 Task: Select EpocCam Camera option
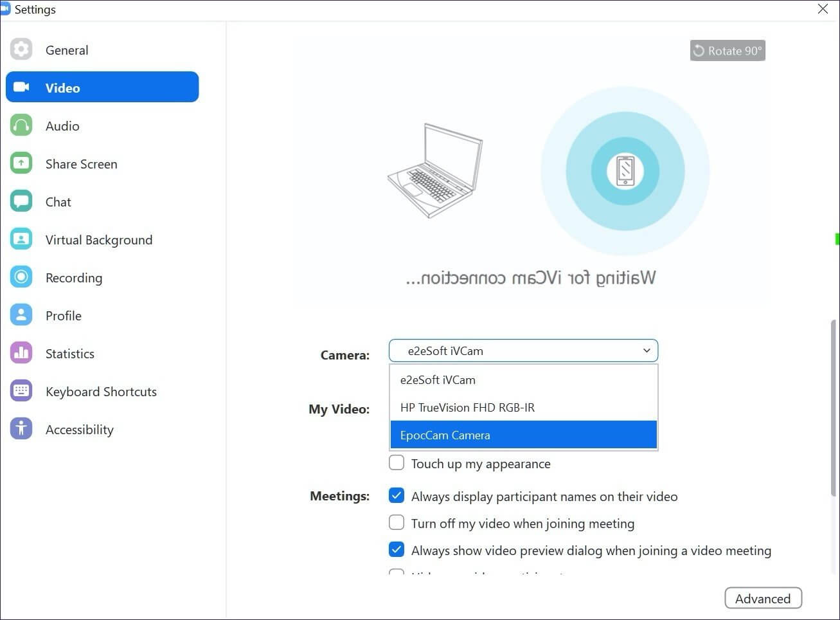point(524,435)
